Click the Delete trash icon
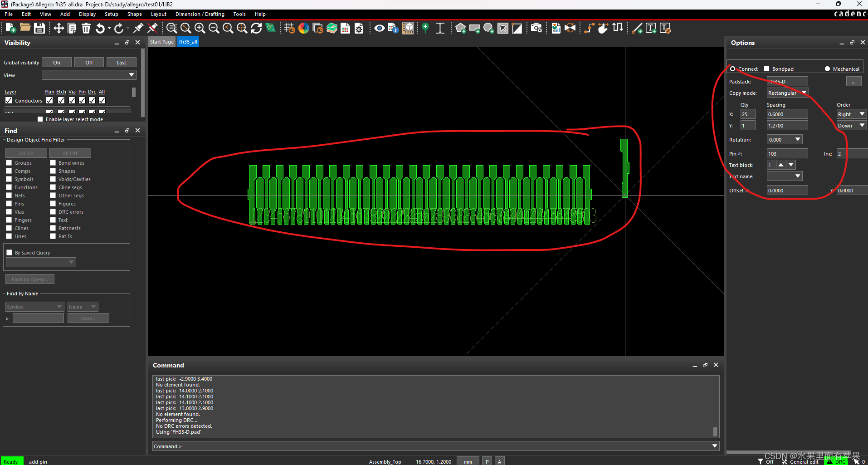 (86, 28)
